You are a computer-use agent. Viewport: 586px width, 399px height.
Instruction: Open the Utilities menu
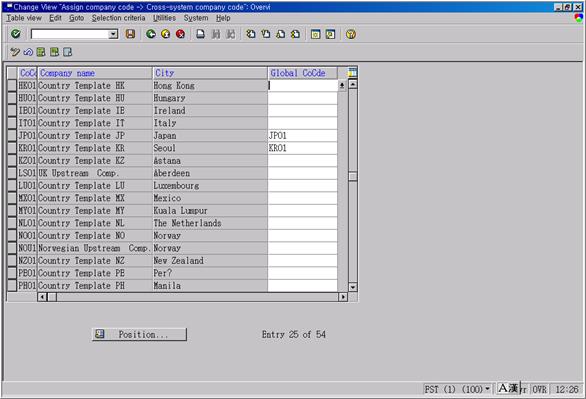(x=164, y=18)
